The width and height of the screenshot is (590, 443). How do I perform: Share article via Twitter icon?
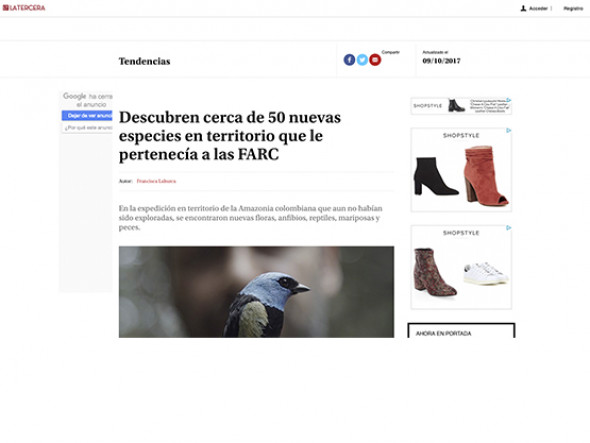tap(362, 60)
